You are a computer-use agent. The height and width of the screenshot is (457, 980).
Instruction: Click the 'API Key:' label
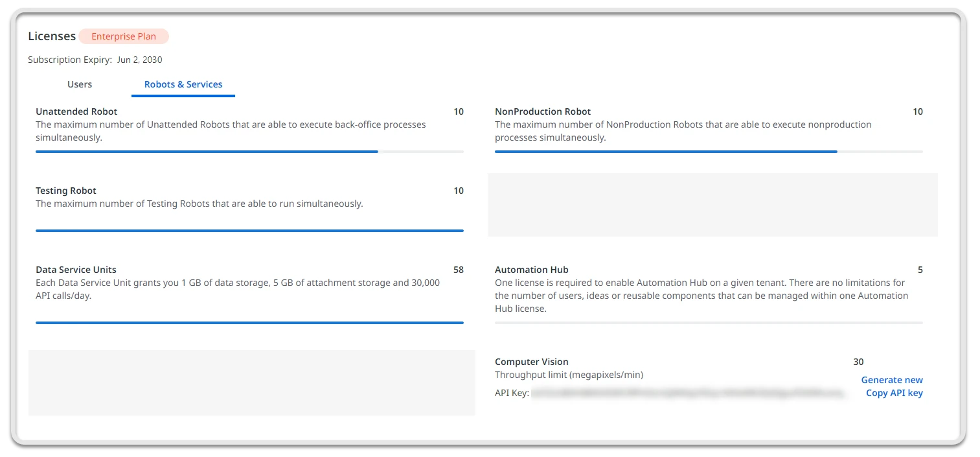coord(512,393)
